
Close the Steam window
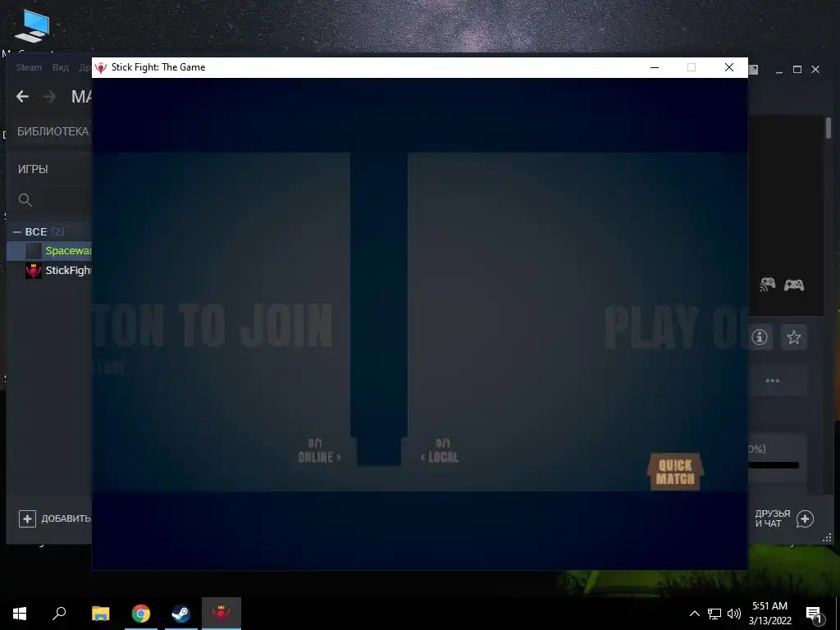coord(815,70)
